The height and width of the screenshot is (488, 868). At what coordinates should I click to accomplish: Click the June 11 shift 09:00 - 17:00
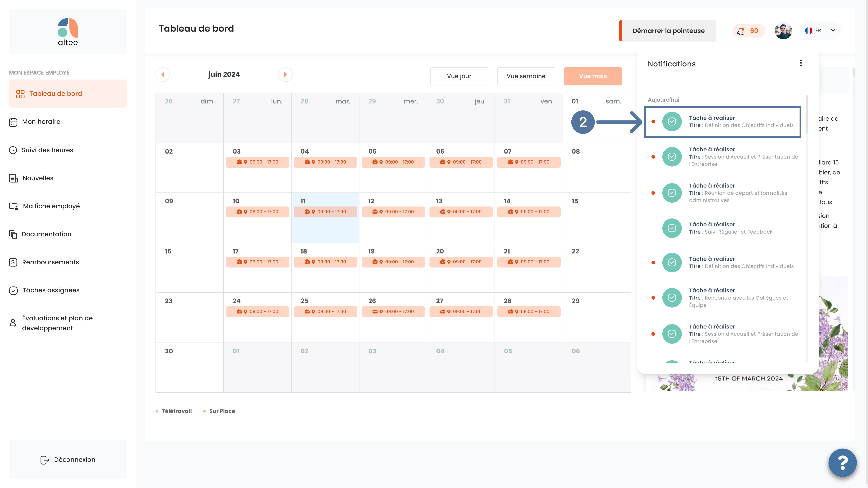click(x=325, y=212)
